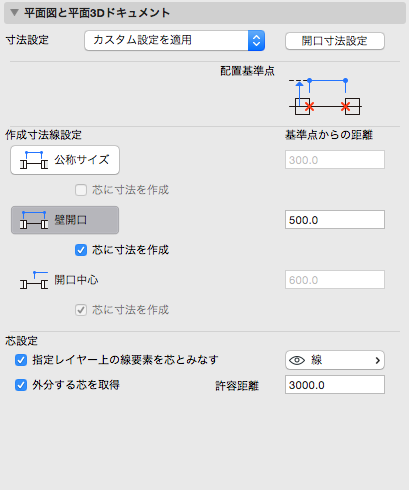Enable 芯に寸法を作成 under 公称サイズ
409x490 pixels.
coord(81,190)
